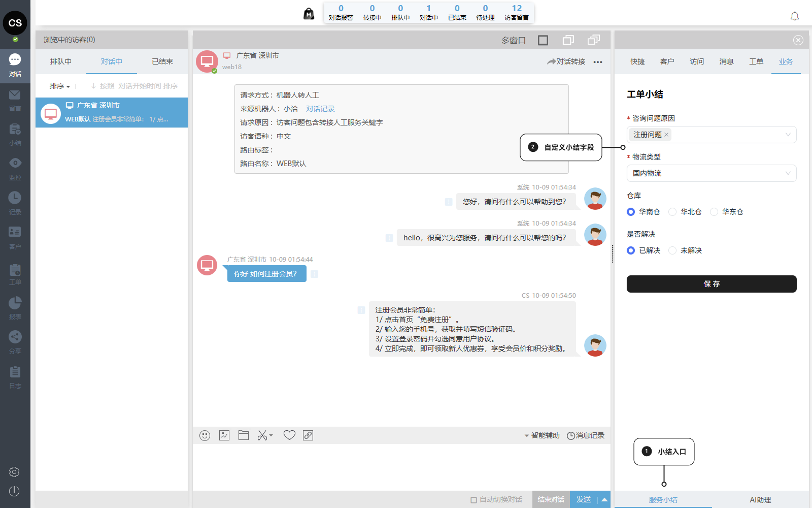Click the three-dot more options icon

click(598, 62)
